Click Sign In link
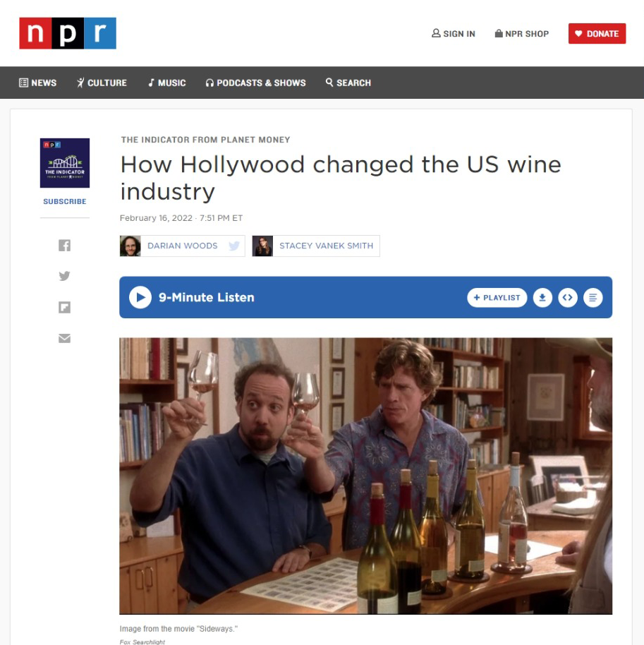Screen dimensions: 644x645 453,34
